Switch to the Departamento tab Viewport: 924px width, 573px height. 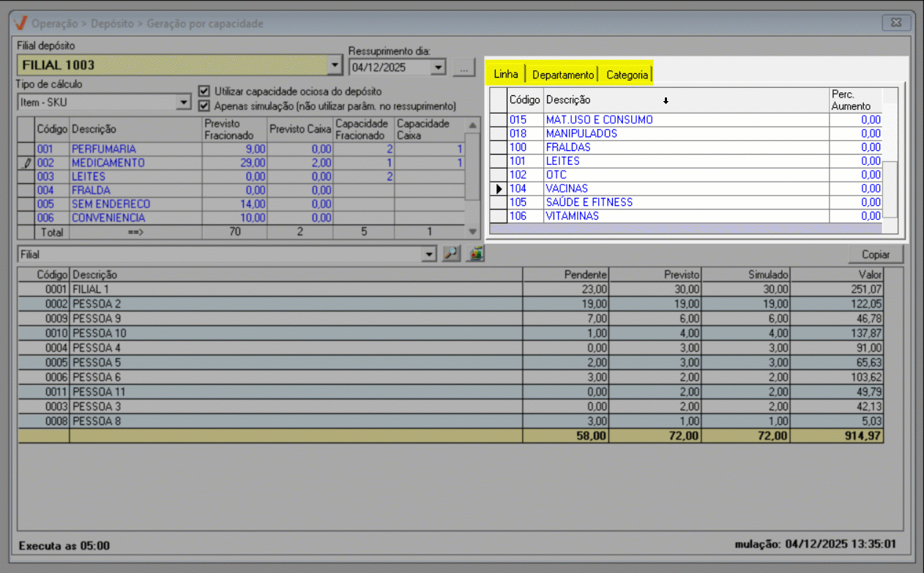[x=562, y=75]
